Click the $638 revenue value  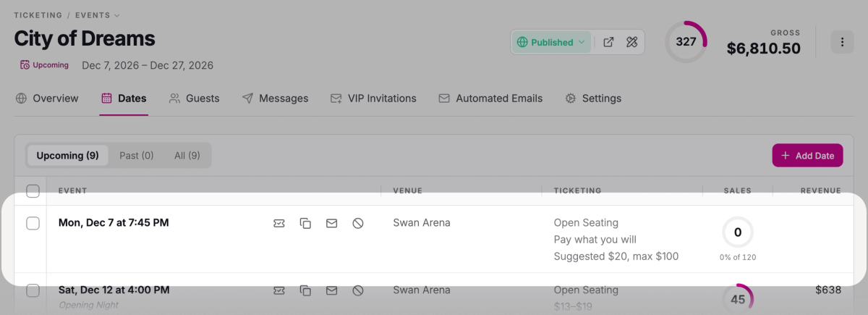pyautogui.click(x=828, y=290)
